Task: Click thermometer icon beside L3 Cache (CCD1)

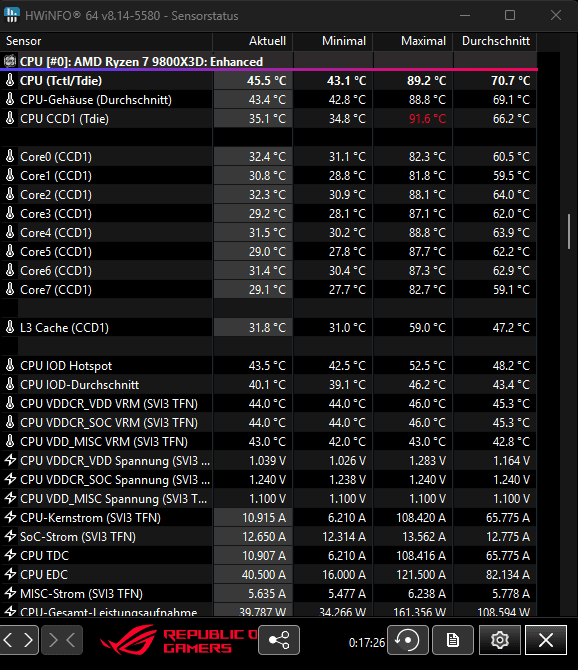Action: [x=10, y=327]
